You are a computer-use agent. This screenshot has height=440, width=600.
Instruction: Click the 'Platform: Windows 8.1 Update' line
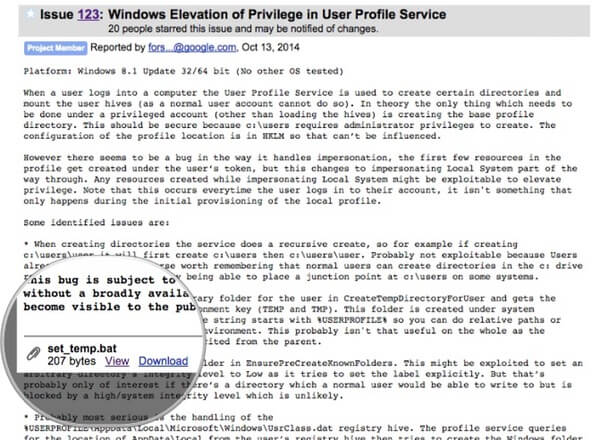[x=184, y=71]
